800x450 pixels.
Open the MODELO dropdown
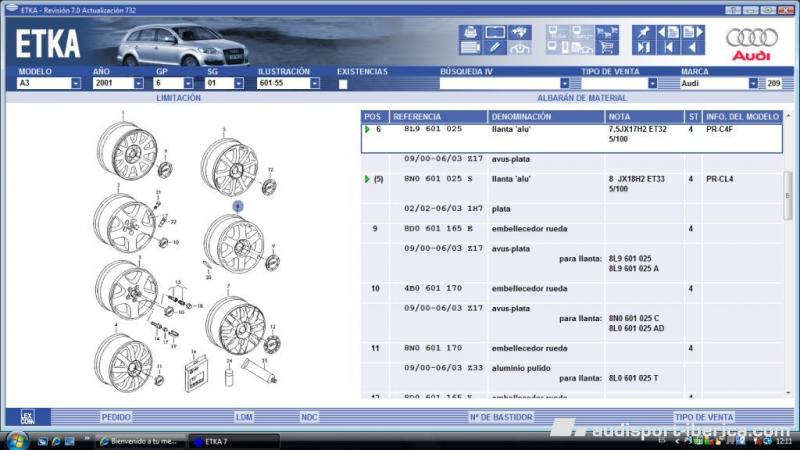coord(76,83)
